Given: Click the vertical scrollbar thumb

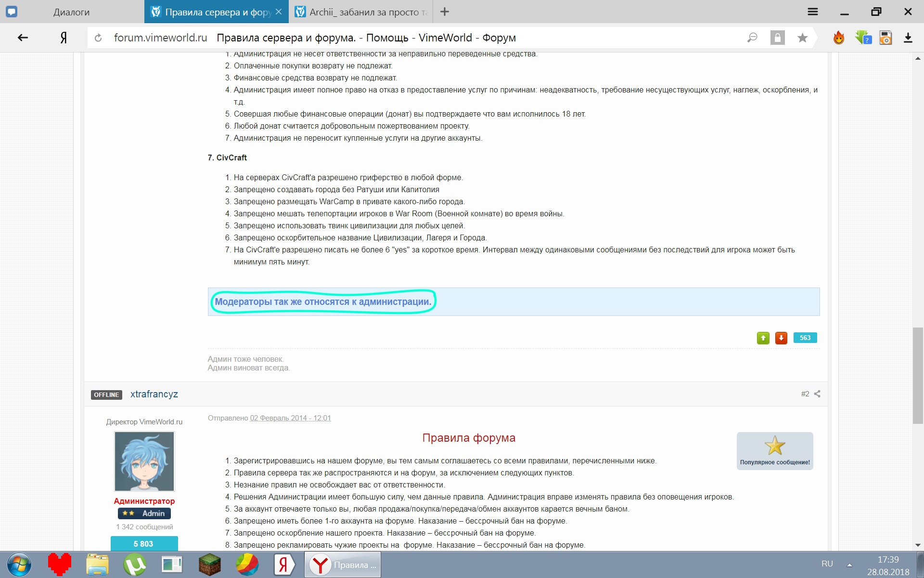Looking at the screenshot, I should (918, 376).
